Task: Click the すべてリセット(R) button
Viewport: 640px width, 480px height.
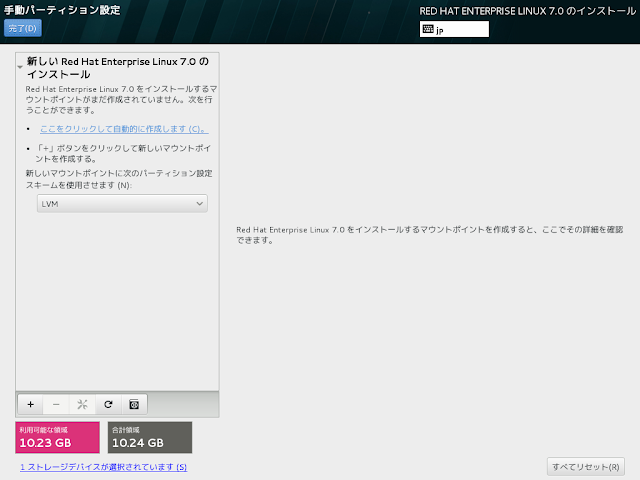Action: click(586, 467)
